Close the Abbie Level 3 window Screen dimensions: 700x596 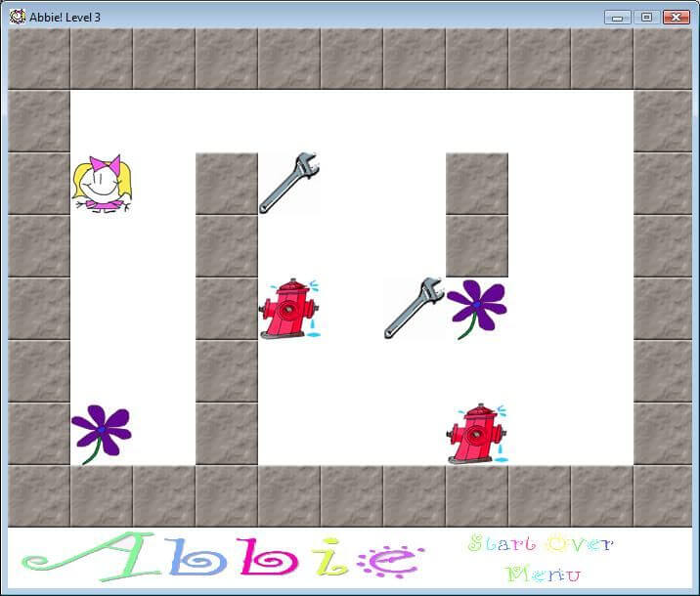click(x=677, y=18)
